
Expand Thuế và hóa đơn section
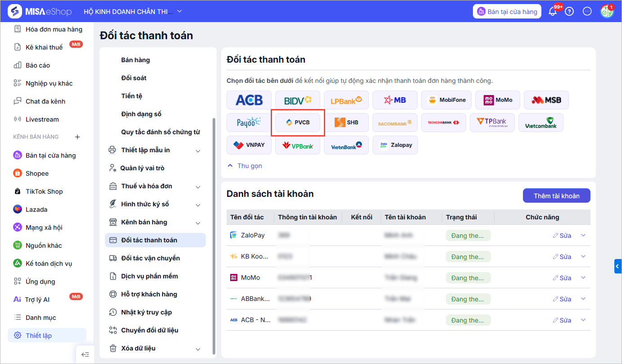(x=198, y=187)
